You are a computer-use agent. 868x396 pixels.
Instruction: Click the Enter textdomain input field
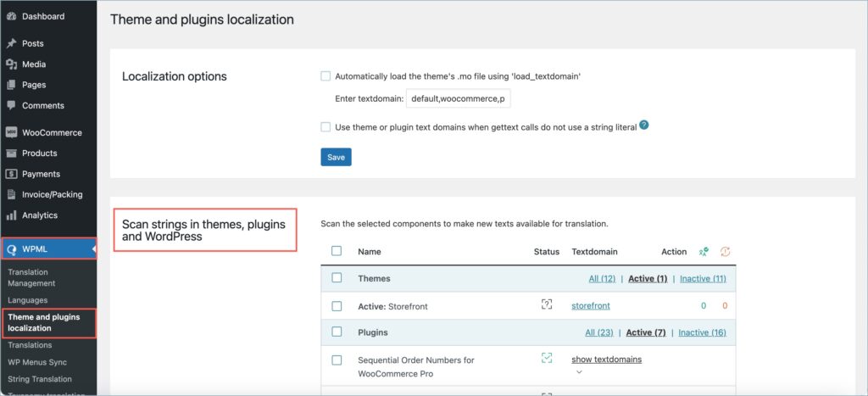click(459, 99)
